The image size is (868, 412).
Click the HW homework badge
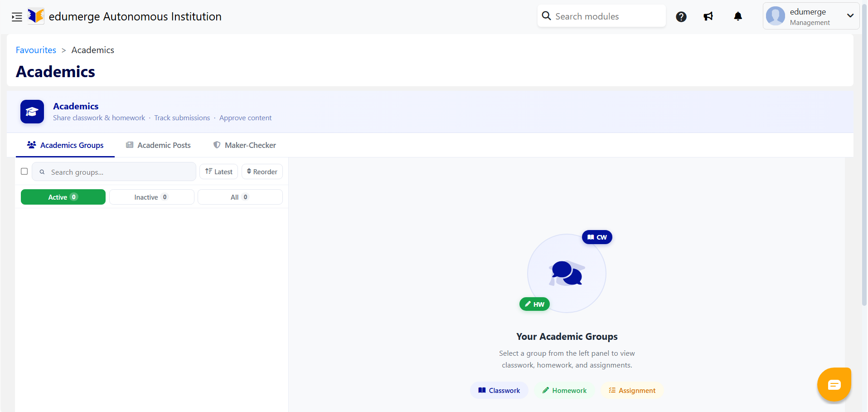[x=534, y=304]
